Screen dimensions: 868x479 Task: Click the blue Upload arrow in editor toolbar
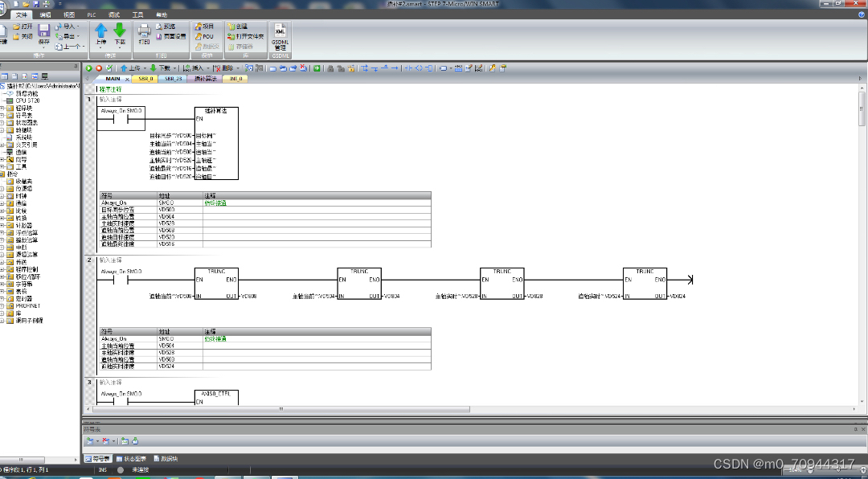coord(124,68)
